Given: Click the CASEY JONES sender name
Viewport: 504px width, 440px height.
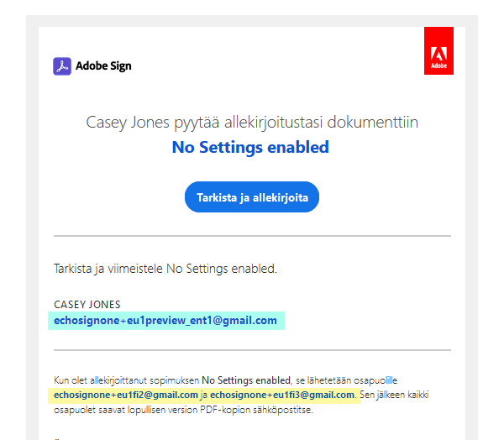Looking at the screenshot, I should click(x=87, y=304).
